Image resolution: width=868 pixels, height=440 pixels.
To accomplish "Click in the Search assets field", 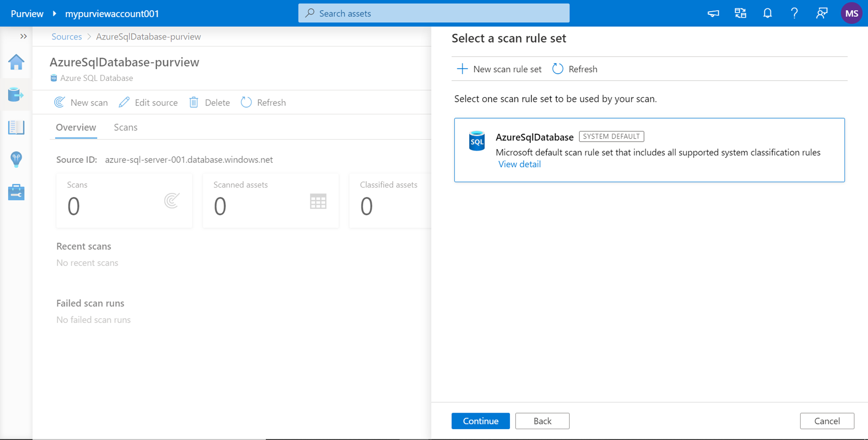I will click(434, 13).
